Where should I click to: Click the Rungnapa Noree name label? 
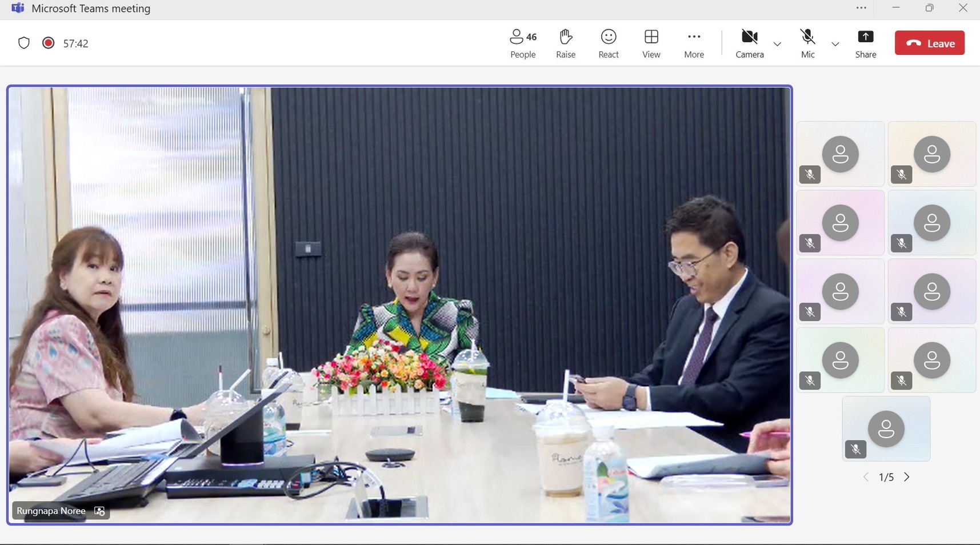coord(51,511)
